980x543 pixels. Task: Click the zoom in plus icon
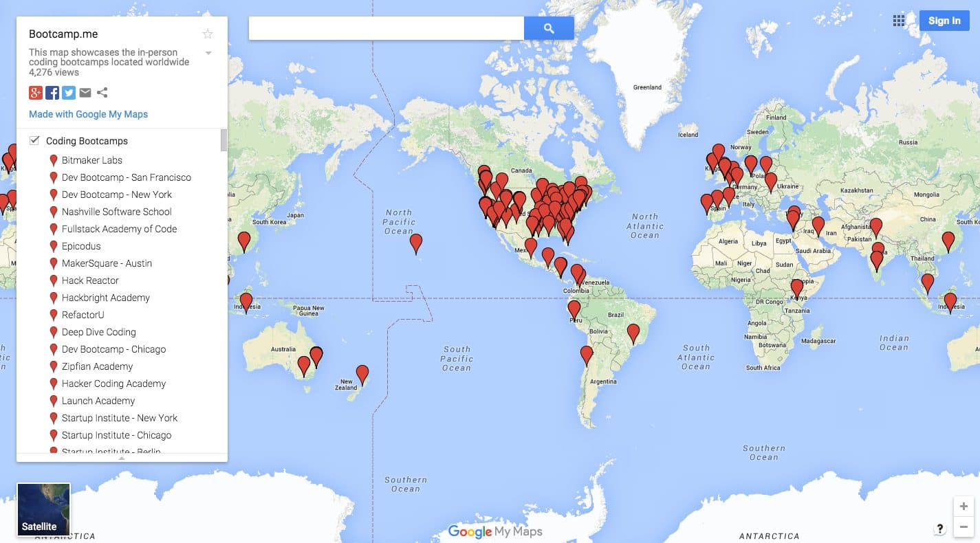pyautogui.click(x=963, y=505)
